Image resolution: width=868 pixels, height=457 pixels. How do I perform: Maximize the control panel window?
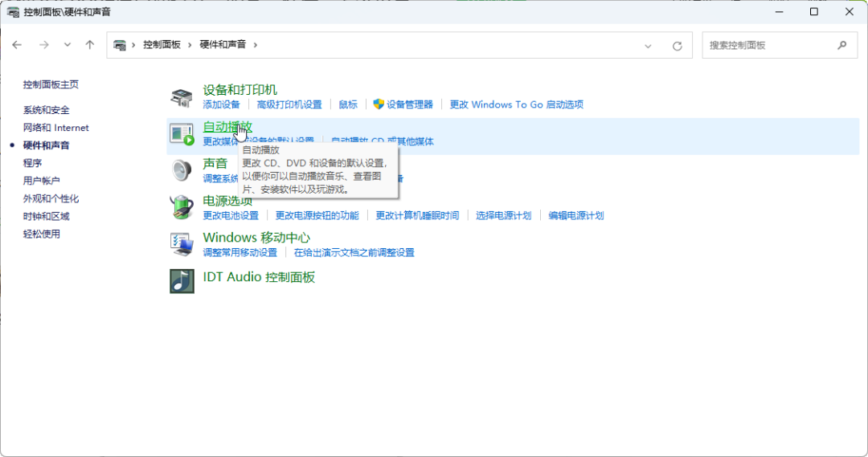813,11
